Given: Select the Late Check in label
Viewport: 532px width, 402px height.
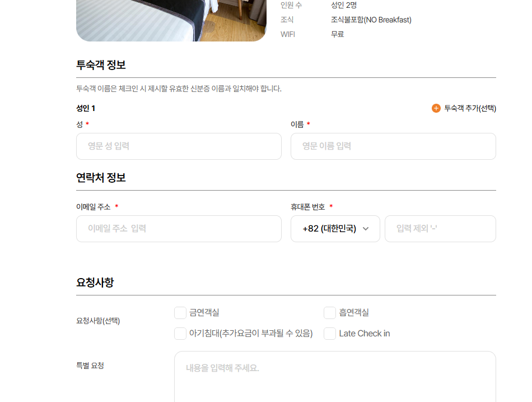Looking at the screenshot, I should [x=365, y=334].
